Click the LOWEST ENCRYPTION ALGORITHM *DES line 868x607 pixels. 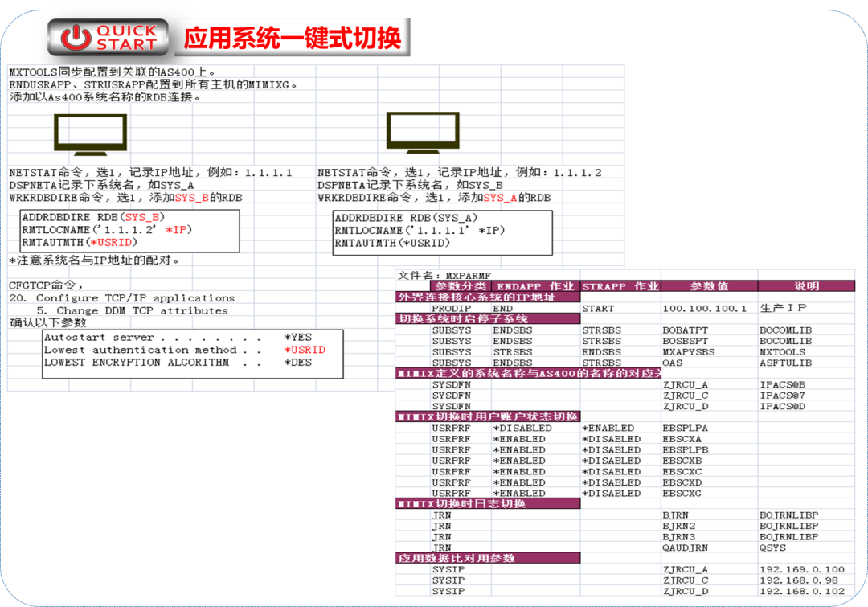(178, 363)
